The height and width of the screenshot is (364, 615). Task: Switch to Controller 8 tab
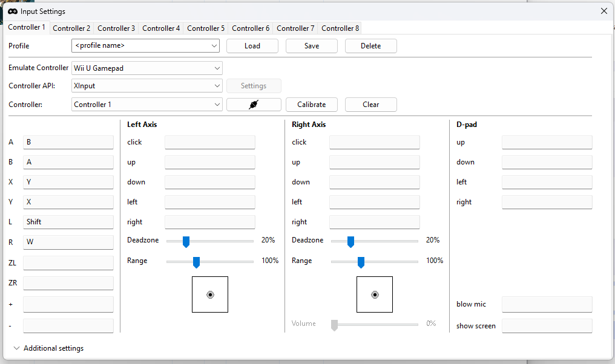point(340,28)
